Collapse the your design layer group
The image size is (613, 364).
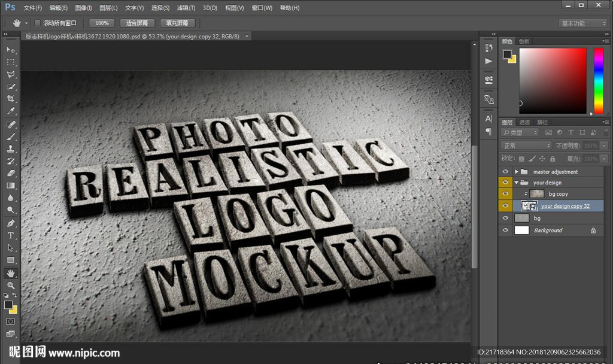click(x=517, y=183)
